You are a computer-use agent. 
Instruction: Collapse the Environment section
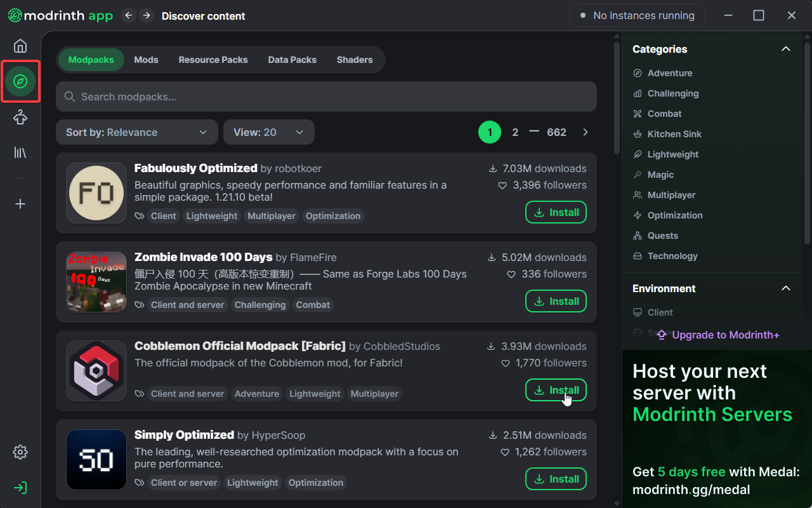(x=786, y=288)
